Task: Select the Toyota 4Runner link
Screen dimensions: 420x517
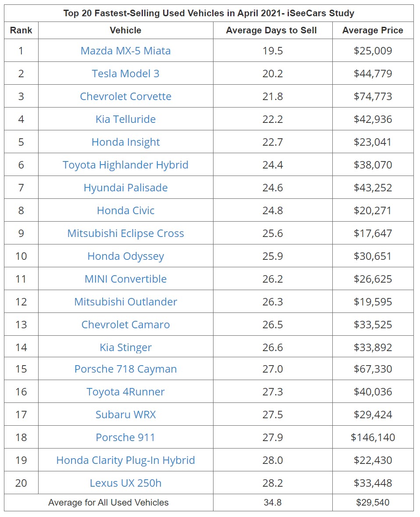Action: [x=125, y=392]
